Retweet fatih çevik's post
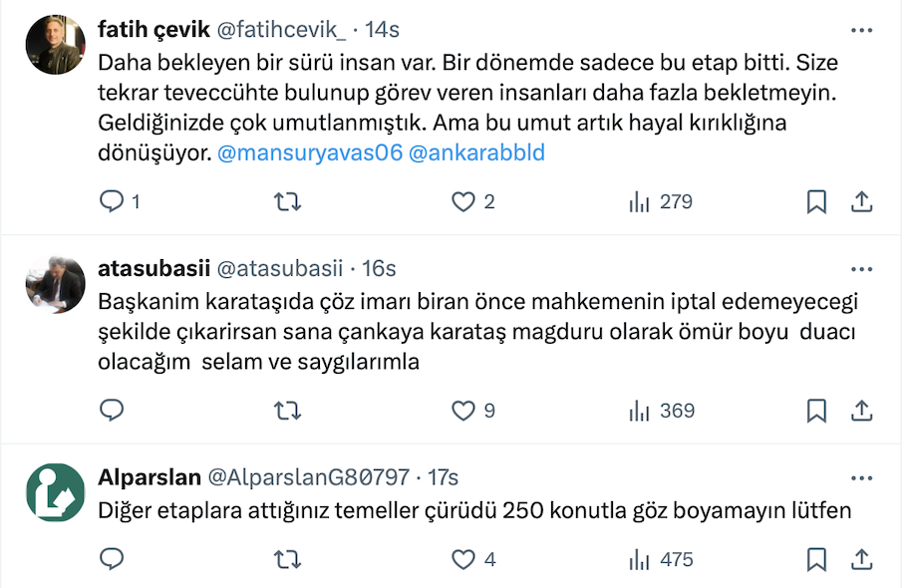This screenshot has width=911, height=588. coord(287,202)
